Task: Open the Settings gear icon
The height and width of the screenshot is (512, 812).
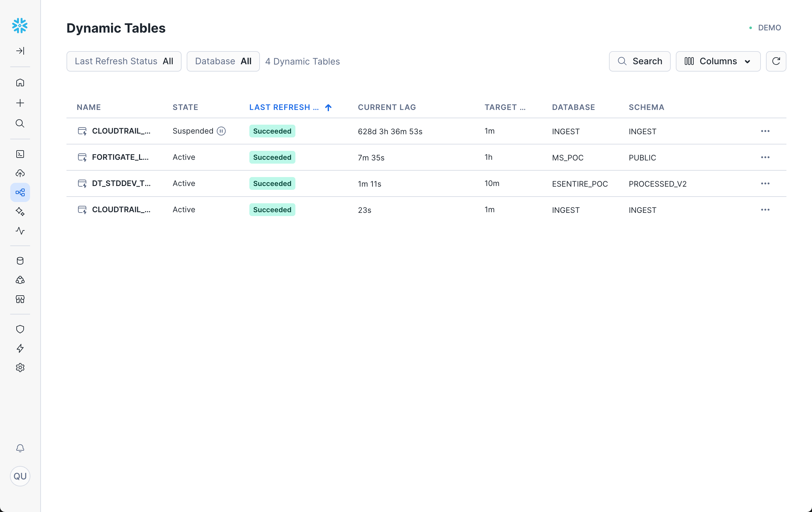Action: 20,368
